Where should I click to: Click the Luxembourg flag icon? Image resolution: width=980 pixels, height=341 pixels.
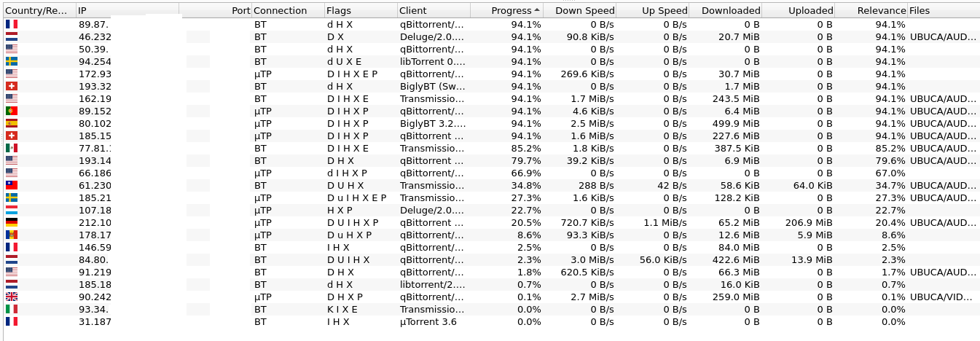point(12,210)
